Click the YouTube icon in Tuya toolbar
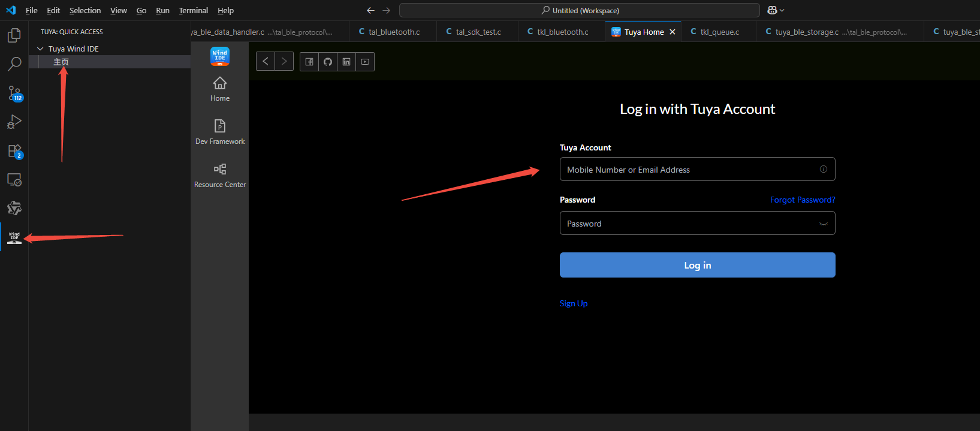Screen dimensions: 980x431 pyautogui.click(x=365, y=62)
